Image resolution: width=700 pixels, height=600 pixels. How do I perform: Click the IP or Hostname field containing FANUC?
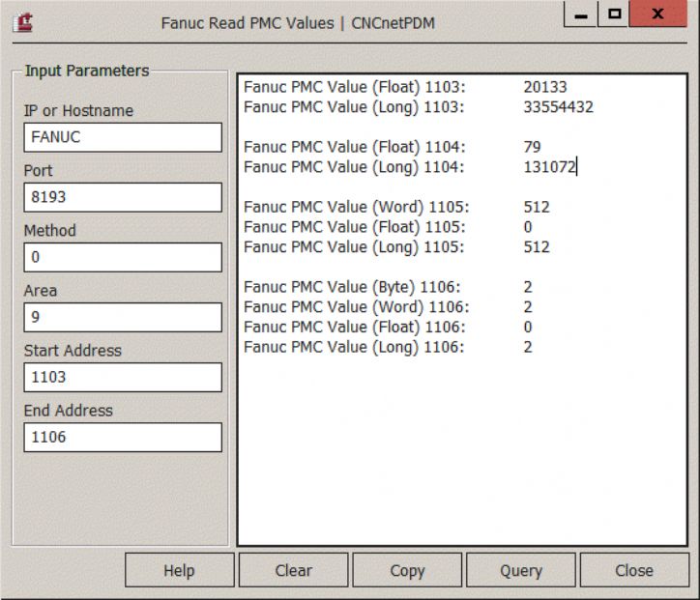tap(123, 137)
